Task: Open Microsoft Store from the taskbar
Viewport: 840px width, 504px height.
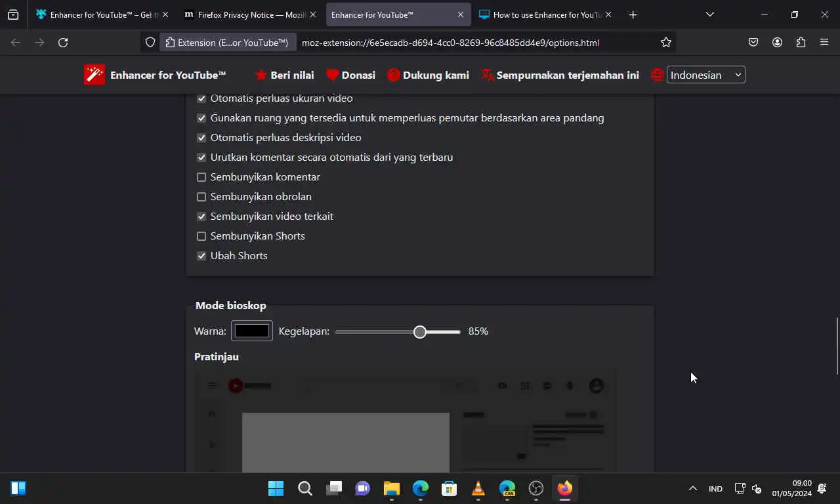Action: coord(450,488)
